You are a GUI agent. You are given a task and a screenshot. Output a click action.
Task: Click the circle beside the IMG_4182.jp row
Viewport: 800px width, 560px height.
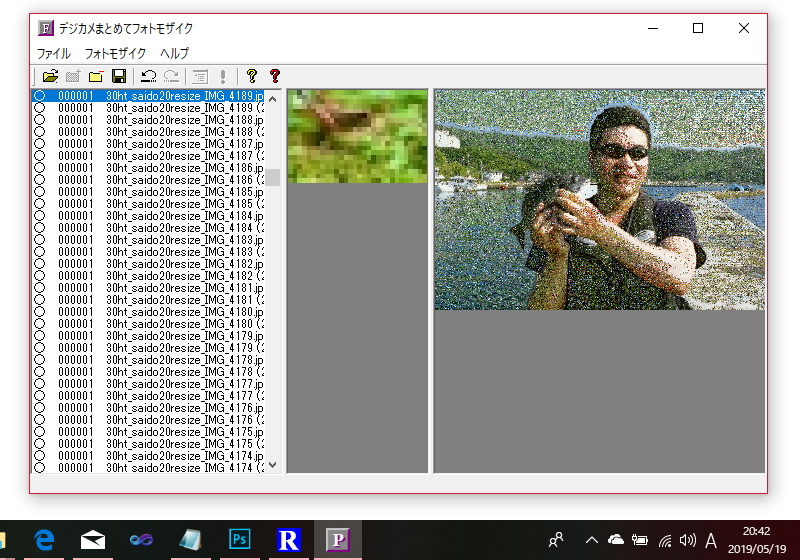point(40,264)
